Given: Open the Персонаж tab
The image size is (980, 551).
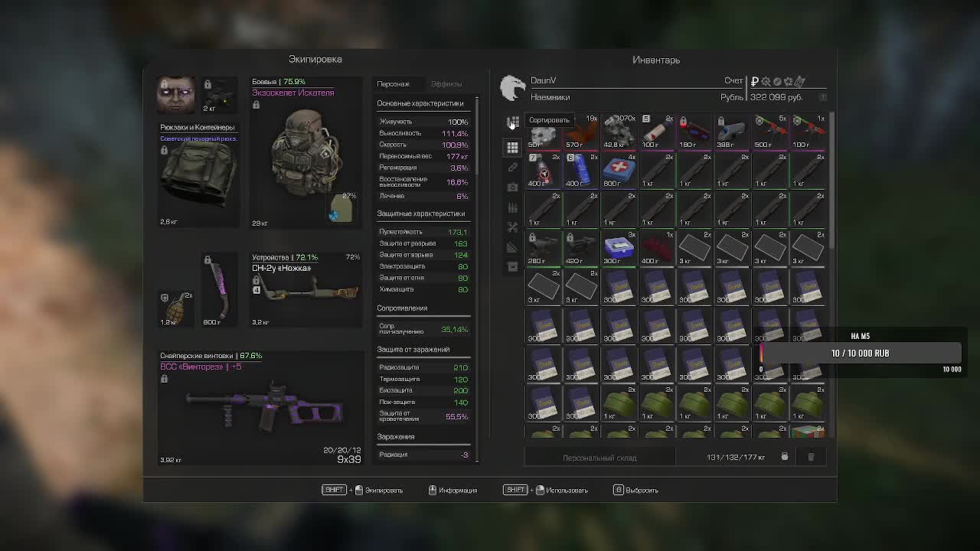Looking at the screenshot, I should 393,84.
